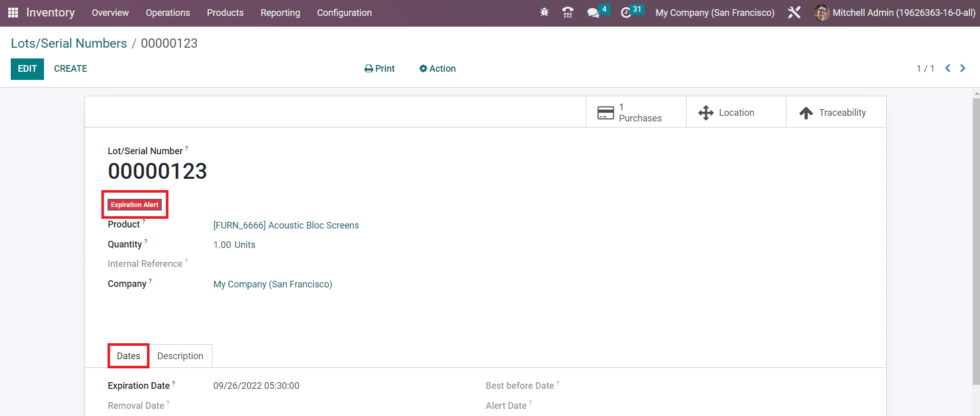Open the Print dropdown
Viewport: 980px width, 416px height.
click(x=379, y=69)
